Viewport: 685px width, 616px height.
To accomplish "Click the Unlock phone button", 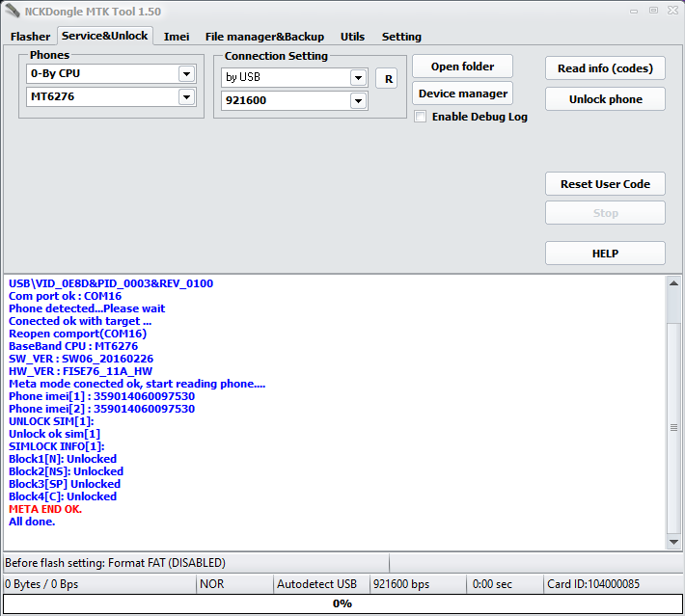I will [605, 99].
